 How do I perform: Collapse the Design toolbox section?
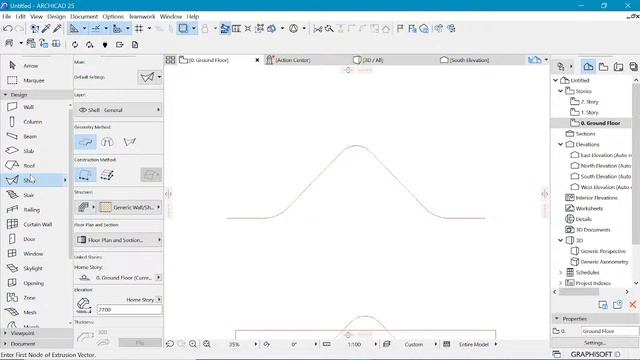[x=5, y=95]
